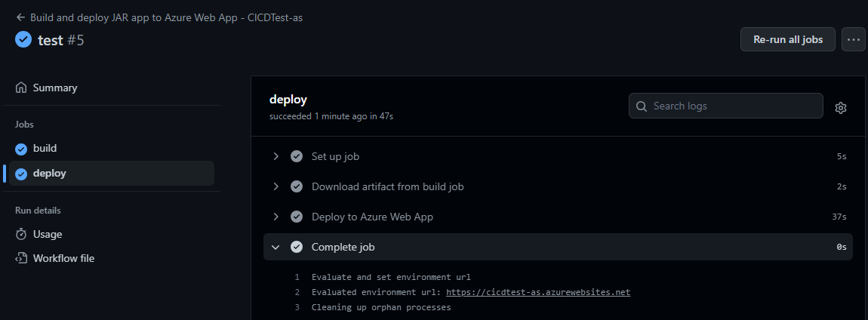This screenshot has height=320, width=868.
Task: Click the success check icon beside test #5 title
Action: [x=23, y=39]
